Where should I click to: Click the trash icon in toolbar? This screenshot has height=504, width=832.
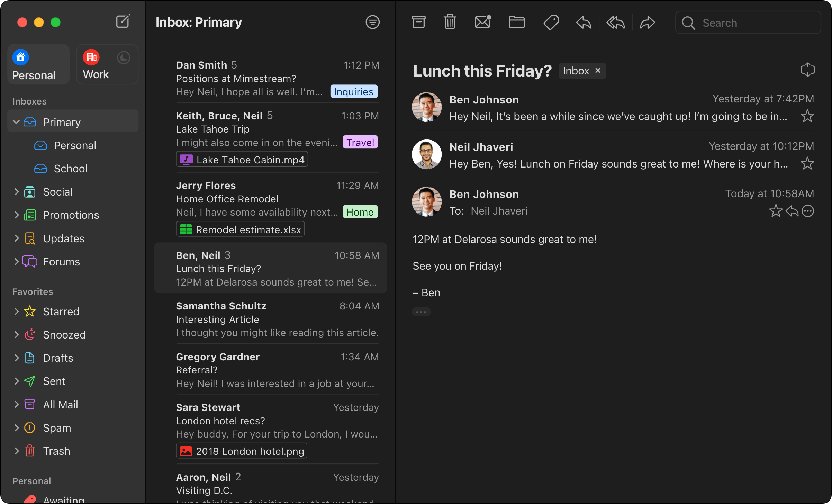pos(450,22)
